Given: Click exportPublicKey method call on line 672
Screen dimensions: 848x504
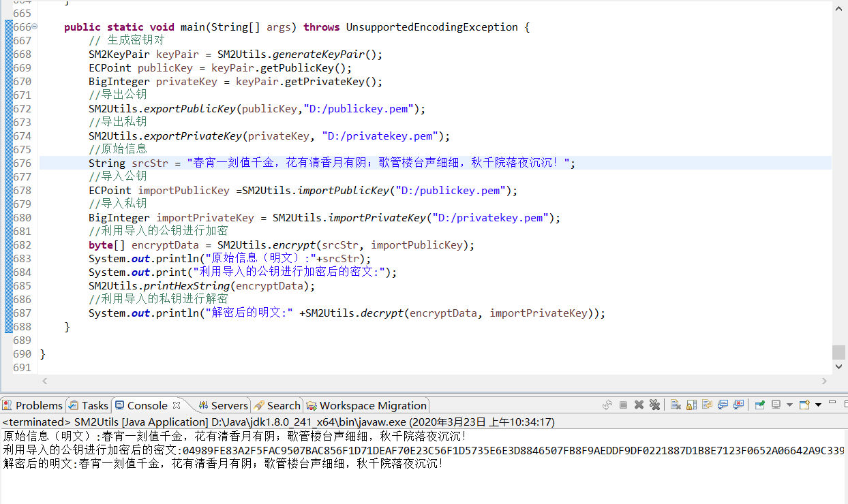Looking at the screenshot, I should coord(190,109).
